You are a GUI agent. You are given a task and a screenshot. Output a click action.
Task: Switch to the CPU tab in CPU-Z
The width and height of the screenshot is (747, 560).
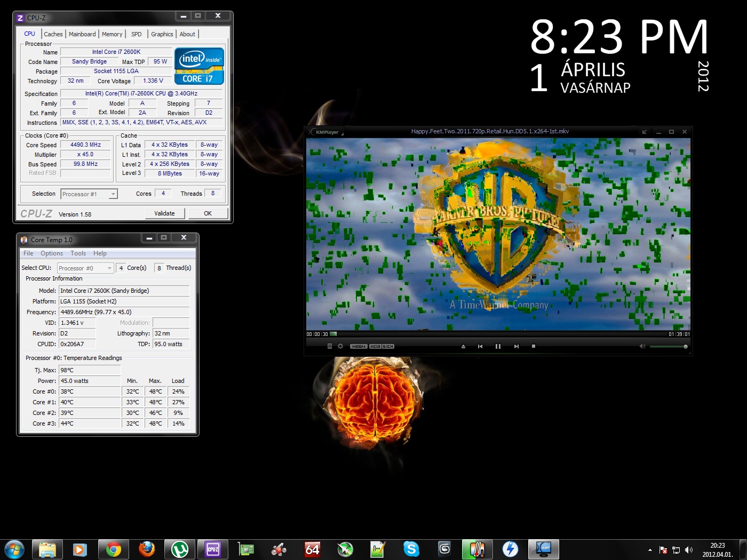[x=30, y=34]
